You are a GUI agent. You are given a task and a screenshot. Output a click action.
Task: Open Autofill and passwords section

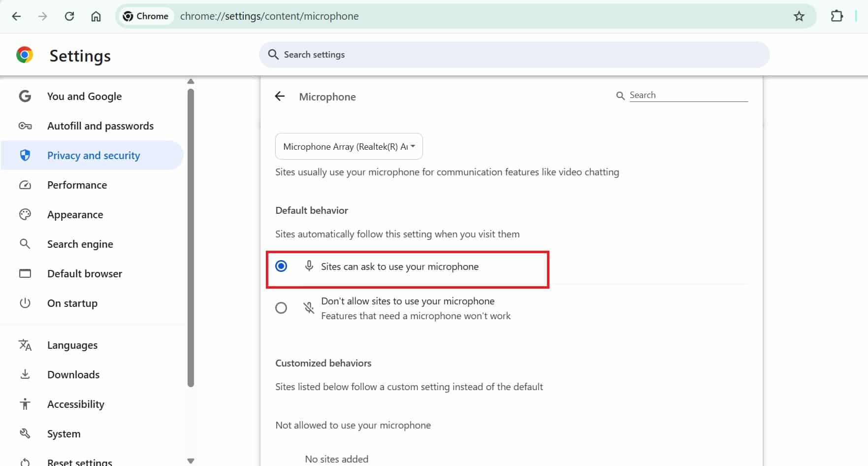click(x=100, y=126)
